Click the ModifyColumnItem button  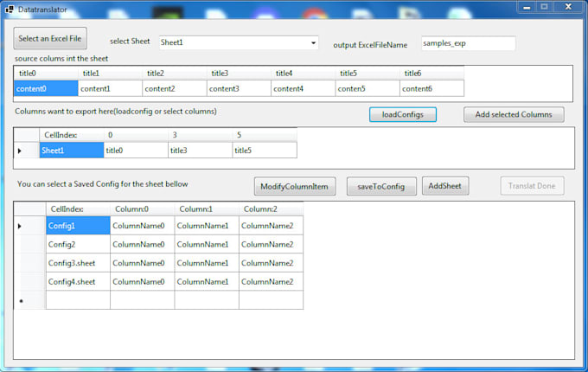pos(295,186)
